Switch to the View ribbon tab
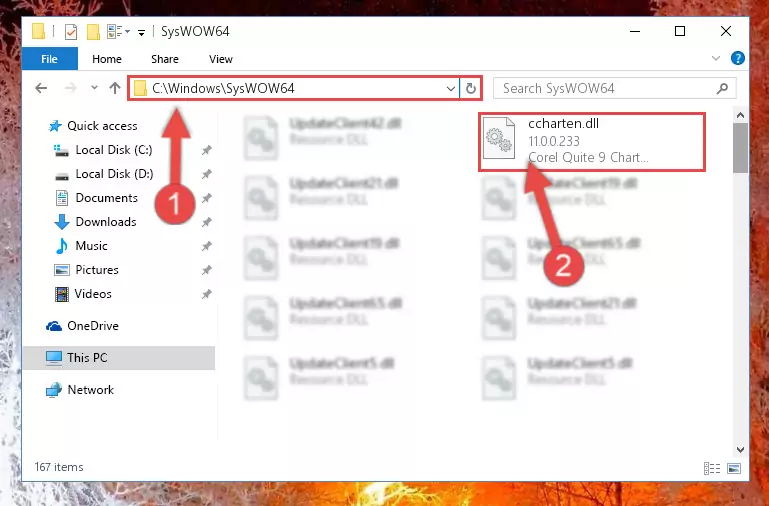 pyautogui.click(x=221, y=59)
